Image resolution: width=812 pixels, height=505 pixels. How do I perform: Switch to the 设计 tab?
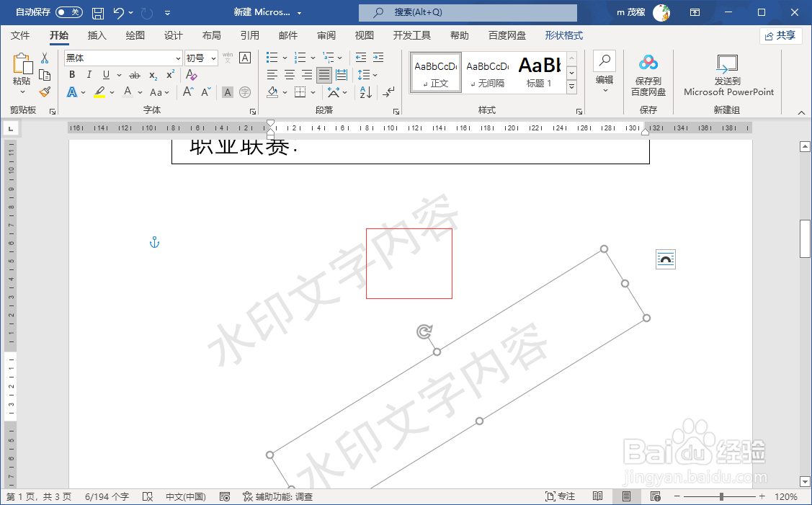[x=174, y=35]
